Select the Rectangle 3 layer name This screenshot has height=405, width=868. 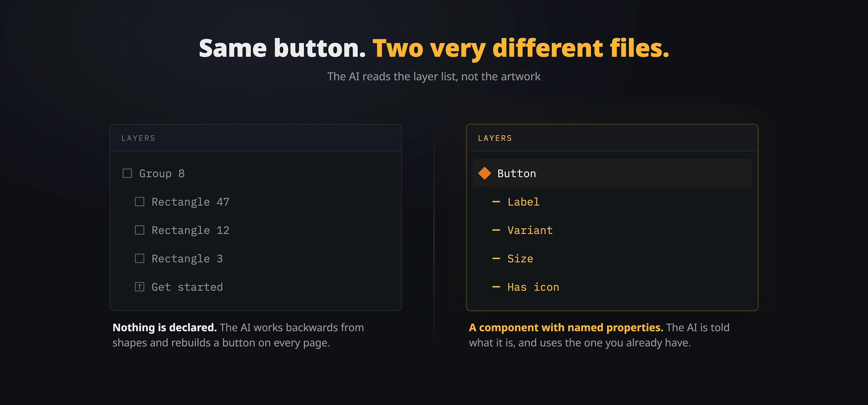(187, 259)
